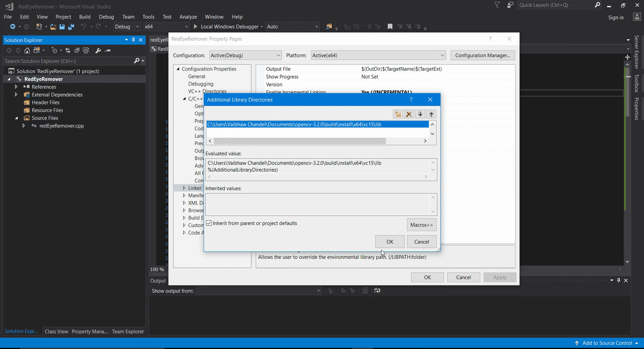
Task: Open the Show output from dropdown
Action: tap(259, 290)
